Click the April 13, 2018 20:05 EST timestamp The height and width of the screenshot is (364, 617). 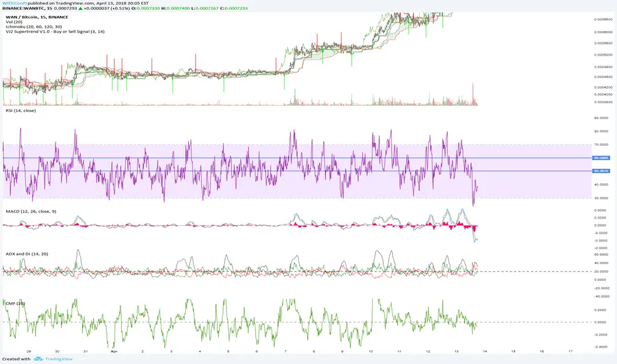click(122, 3)
